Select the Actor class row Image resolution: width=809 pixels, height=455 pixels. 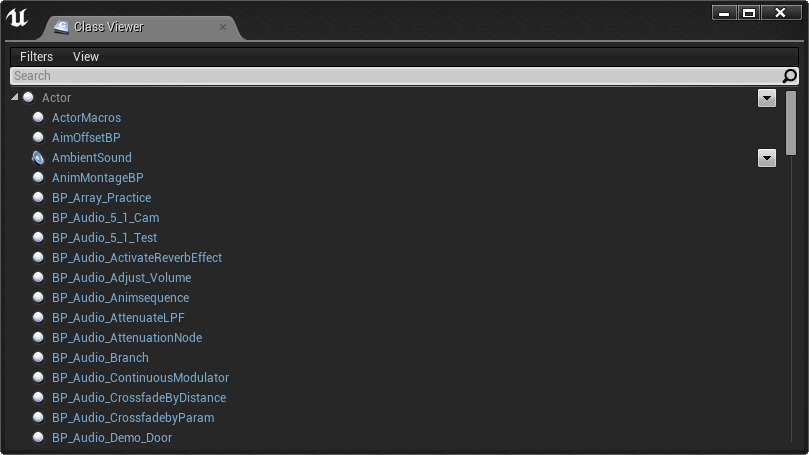56,98
